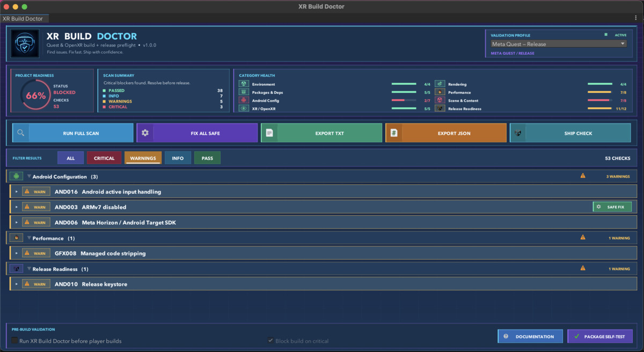This screenshot has width=644, height=352.
Task: Toggle Block build on critical checkbox
Action: [270, 341]
